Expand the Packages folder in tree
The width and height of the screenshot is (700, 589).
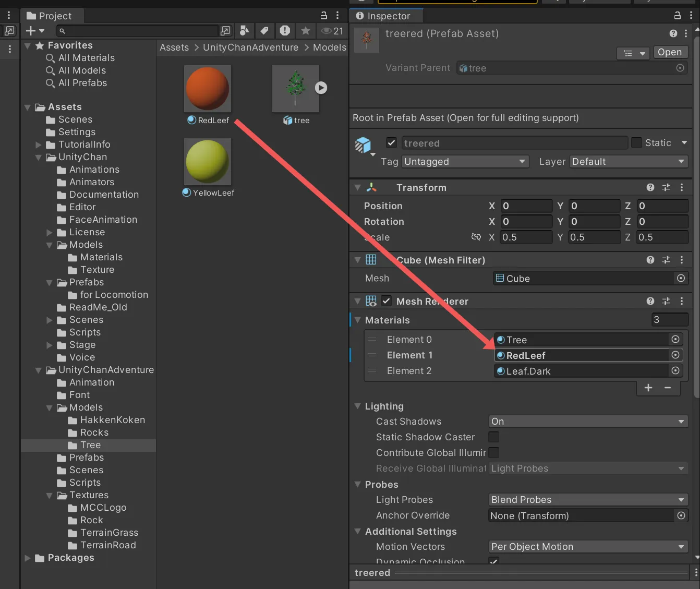coord(28,558)
